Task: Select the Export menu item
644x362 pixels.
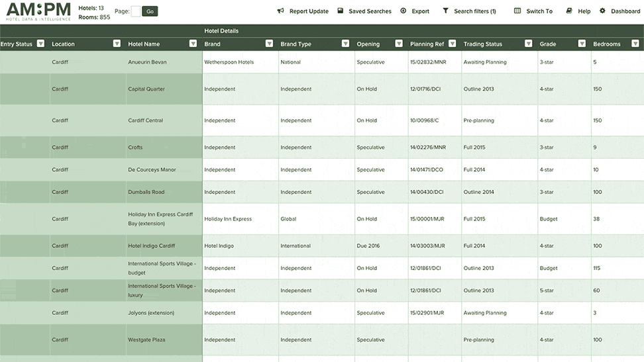Action: [421, 11]
